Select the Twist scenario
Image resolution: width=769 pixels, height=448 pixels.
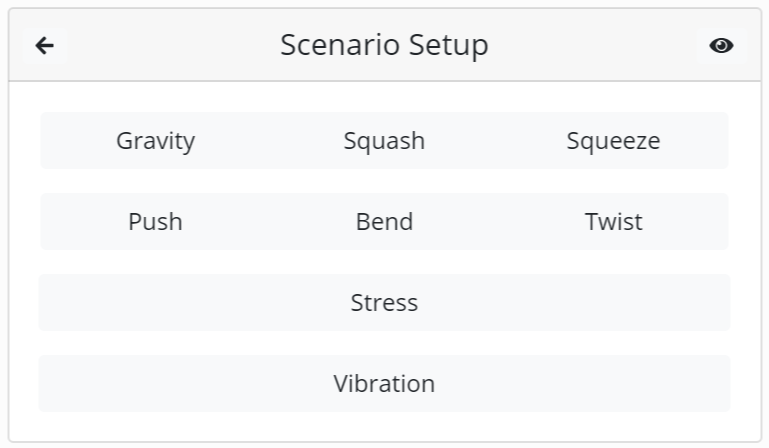(x=613, y=222)
